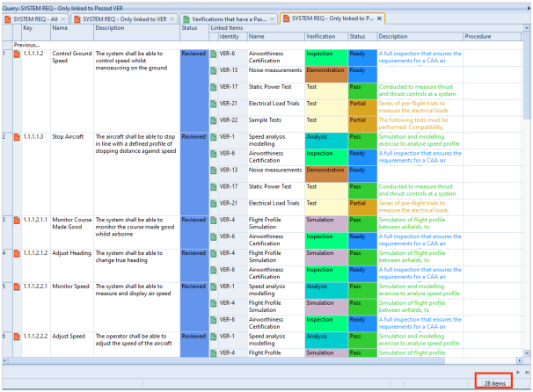Select the active SYSTEM REQ - Only linked to P... tab

tap(332, 18)
